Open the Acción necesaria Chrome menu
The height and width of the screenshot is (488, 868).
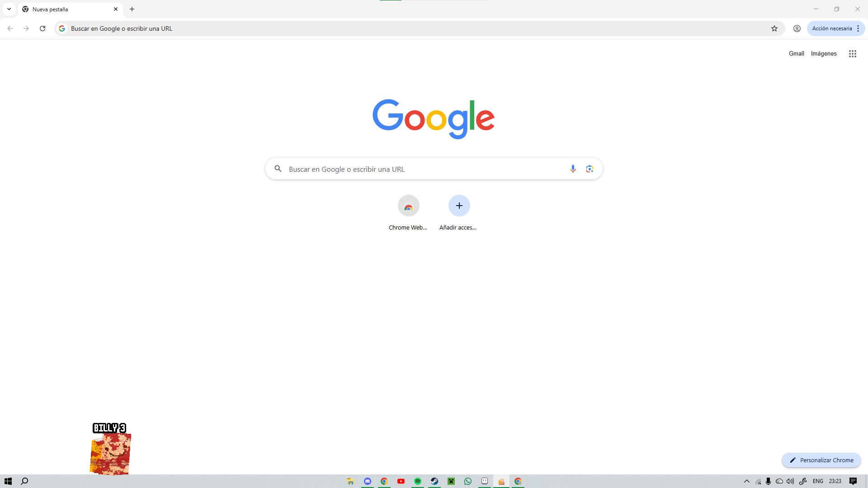tap(835, 28)
